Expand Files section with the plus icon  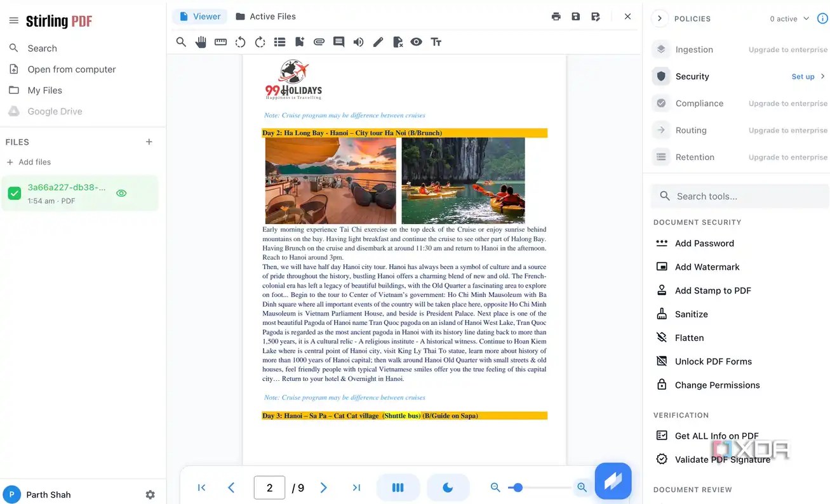149,142
